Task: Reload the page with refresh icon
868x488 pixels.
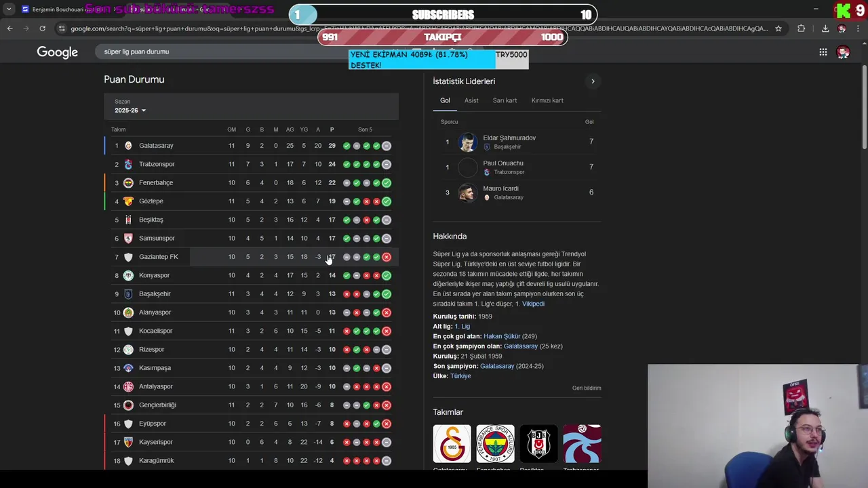Action: point(42,28)
